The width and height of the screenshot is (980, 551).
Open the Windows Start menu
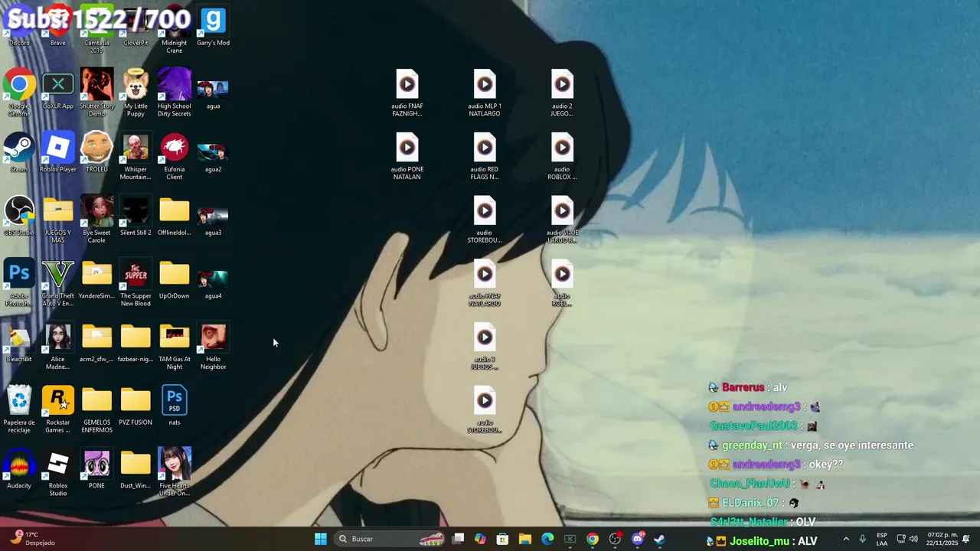tap(321, 539)
